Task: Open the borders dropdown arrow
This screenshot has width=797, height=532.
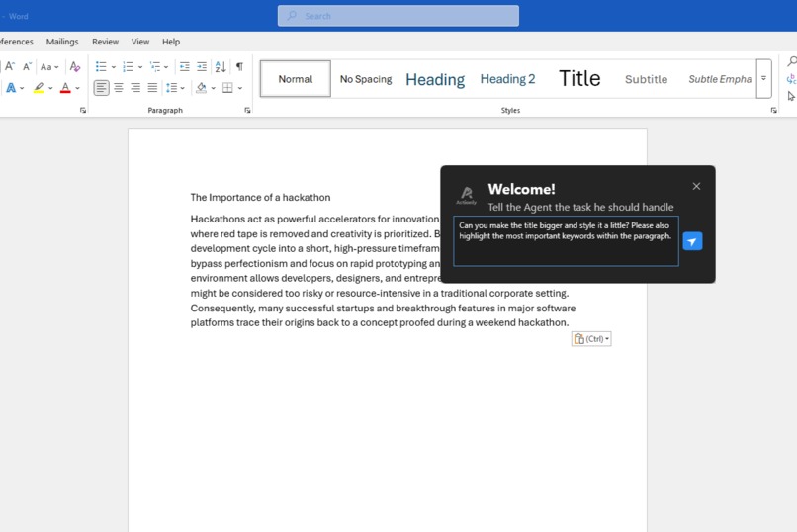Action: (x=240, y=88)
